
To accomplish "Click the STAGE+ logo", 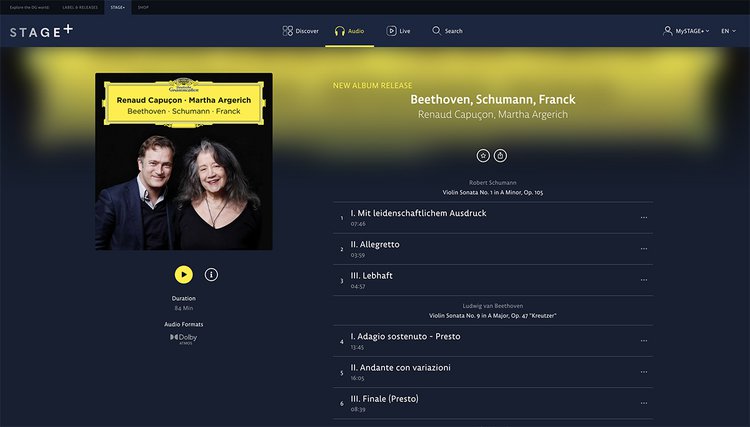I will pyautogui.click(x=42, y=31).
